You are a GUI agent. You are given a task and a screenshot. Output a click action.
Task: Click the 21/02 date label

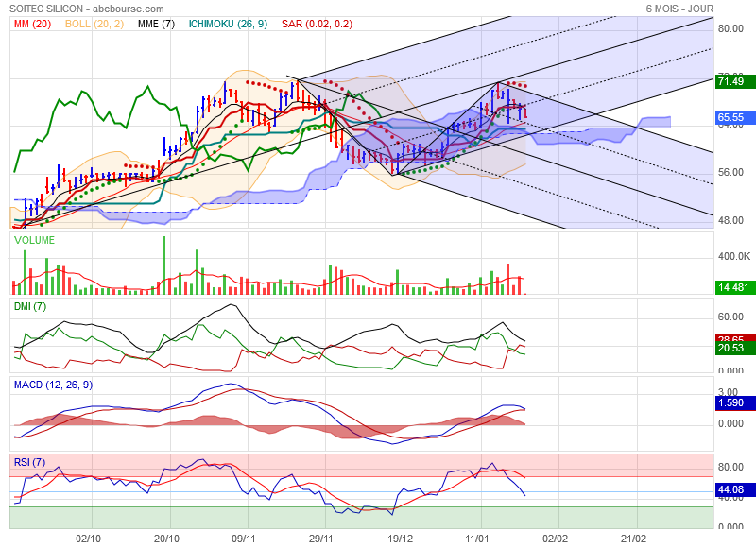633,539
